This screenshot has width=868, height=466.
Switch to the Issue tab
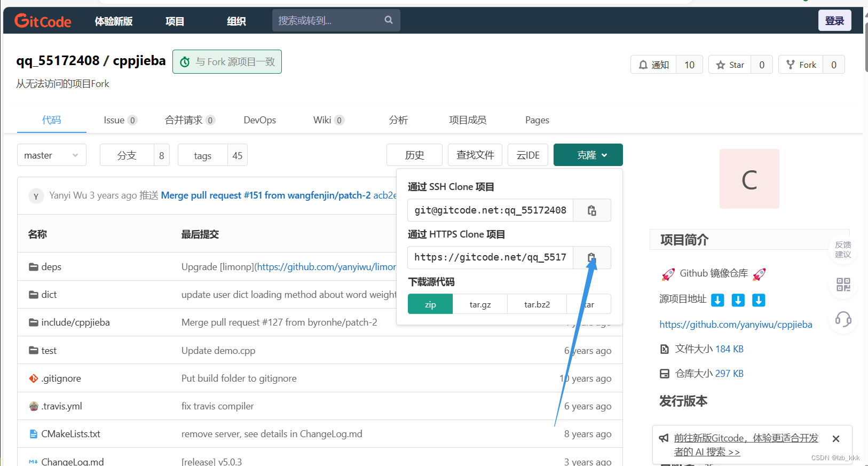pyautogui.click(x=120, y=120)
